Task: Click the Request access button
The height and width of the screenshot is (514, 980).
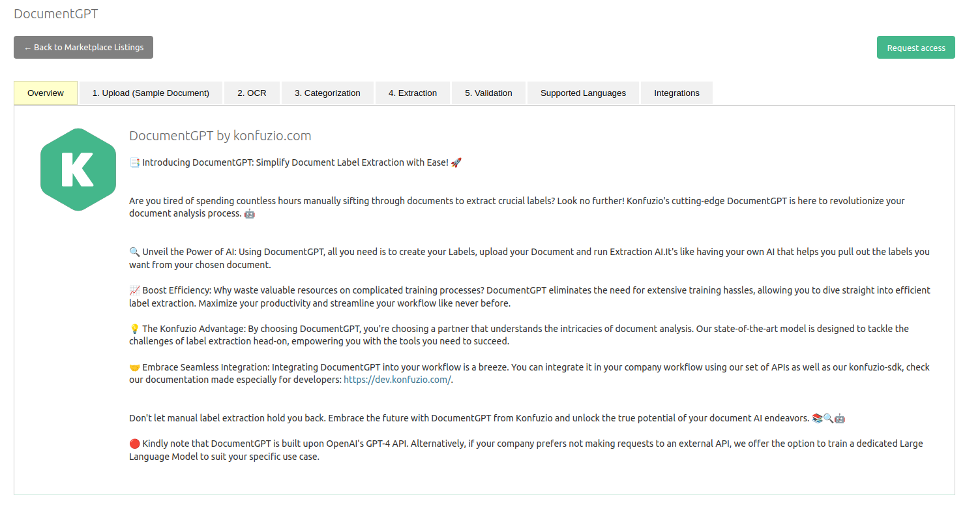Action: [915, 48]
